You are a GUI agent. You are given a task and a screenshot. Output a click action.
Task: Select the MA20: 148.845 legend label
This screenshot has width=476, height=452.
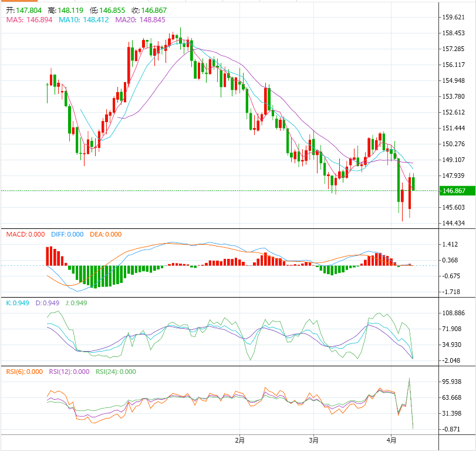tap(140, 20)
